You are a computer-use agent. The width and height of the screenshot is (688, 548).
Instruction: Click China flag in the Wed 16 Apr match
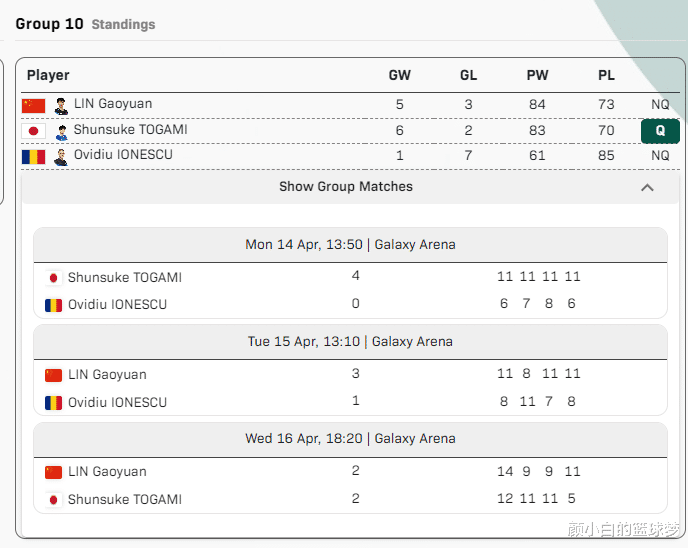pos(54,472)
